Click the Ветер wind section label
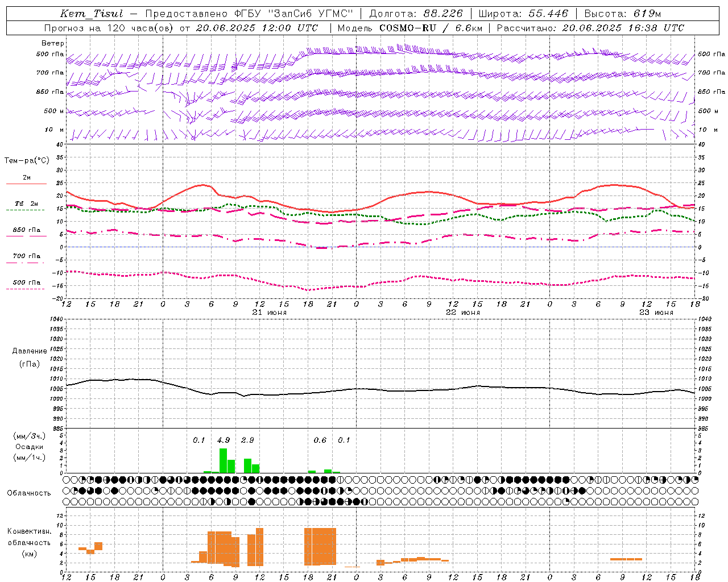The image size is (728, 582). 52,43
